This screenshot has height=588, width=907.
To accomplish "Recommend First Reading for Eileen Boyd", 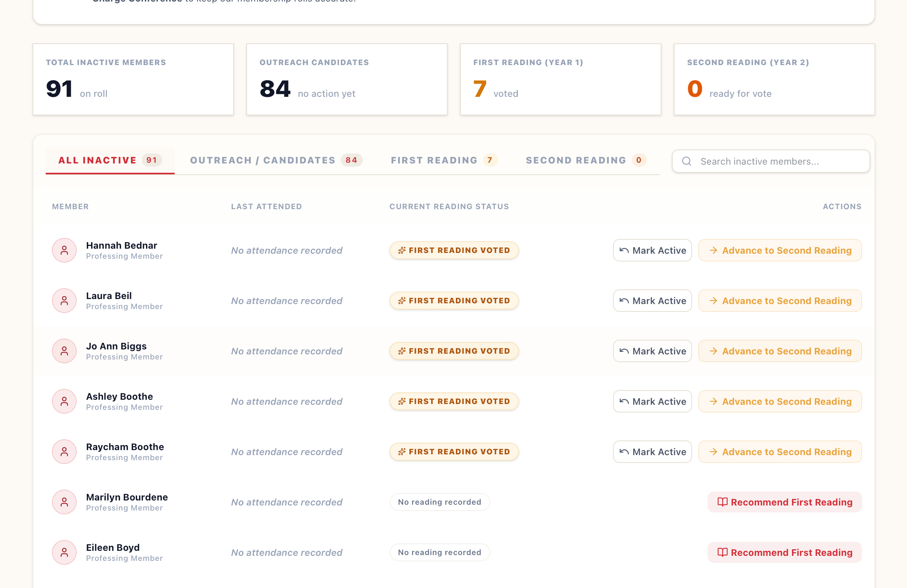I will pos(785,552).
